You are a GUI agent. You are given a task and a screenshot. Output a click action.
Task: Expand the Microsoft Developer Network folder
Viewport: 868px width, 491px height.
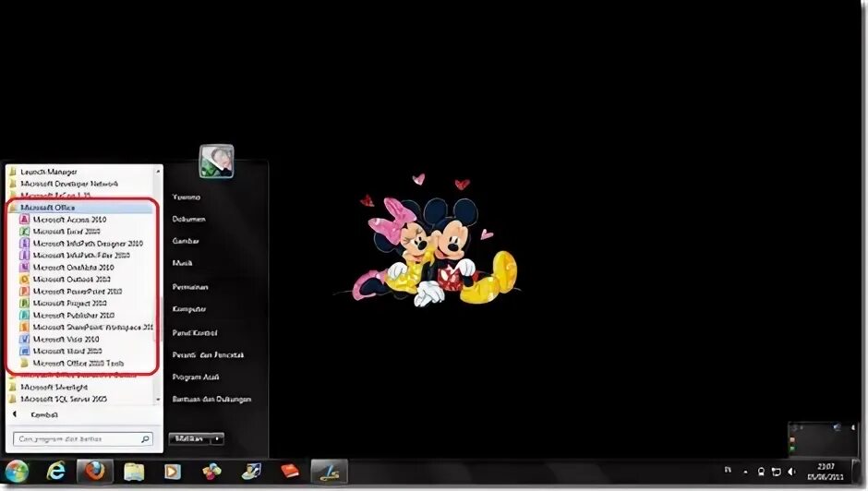[63, 184]
